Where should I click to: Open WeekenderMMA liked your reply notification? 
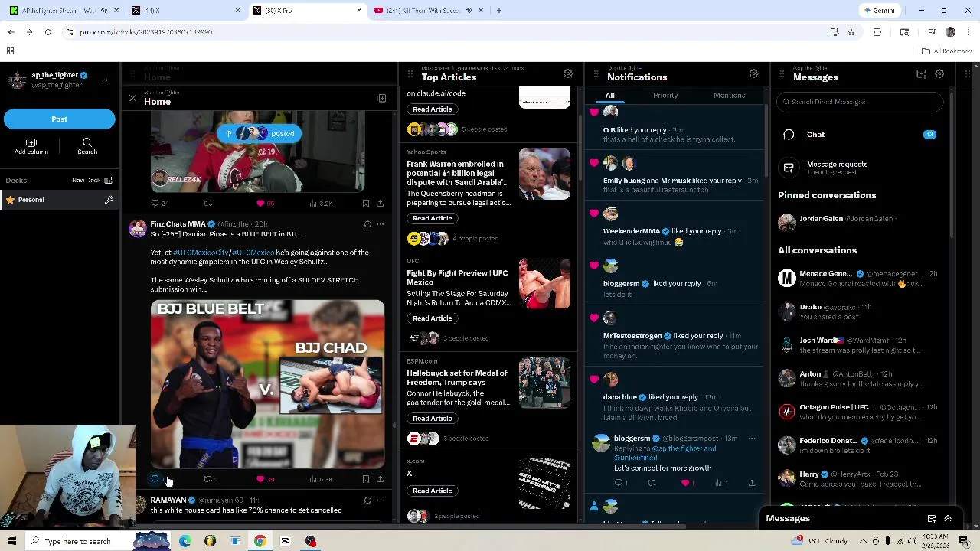coord(674,227)
